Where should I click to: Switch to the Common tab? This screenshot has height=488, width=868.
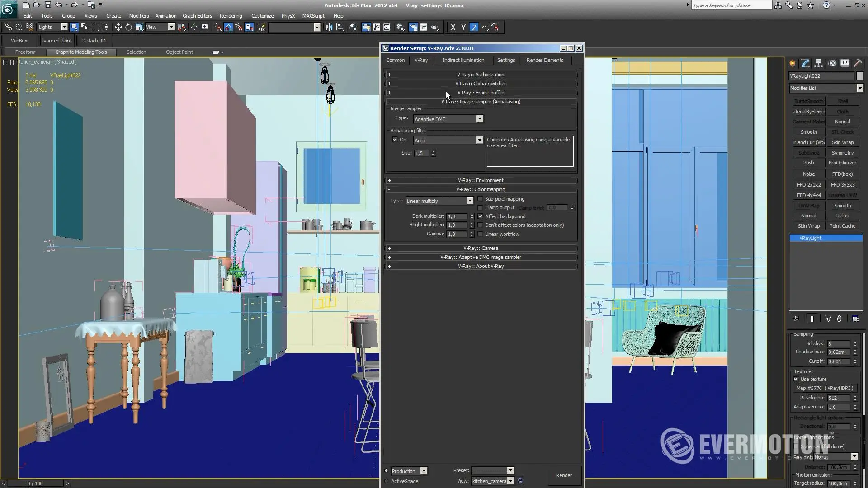coord(395,60)
